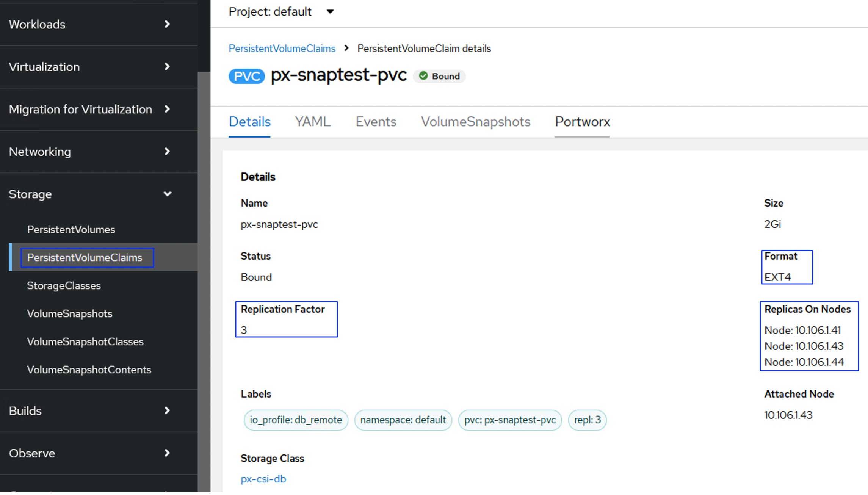The width and height of the screenshot is (868, 495).
Task: Select StorageClasses in the sidebar
Action: [x=64, y=286]
